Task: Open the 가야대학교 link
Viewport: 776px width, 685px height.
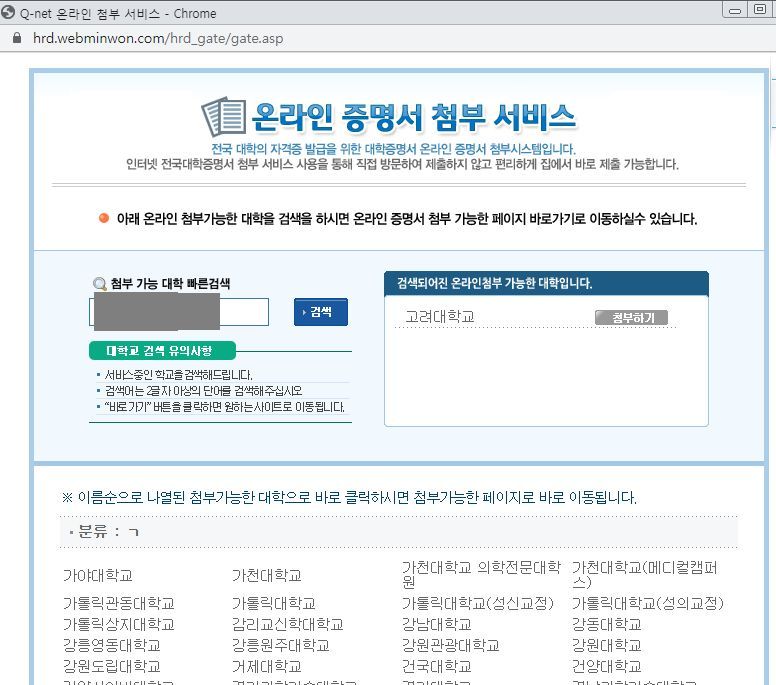Action: point(97,575)
